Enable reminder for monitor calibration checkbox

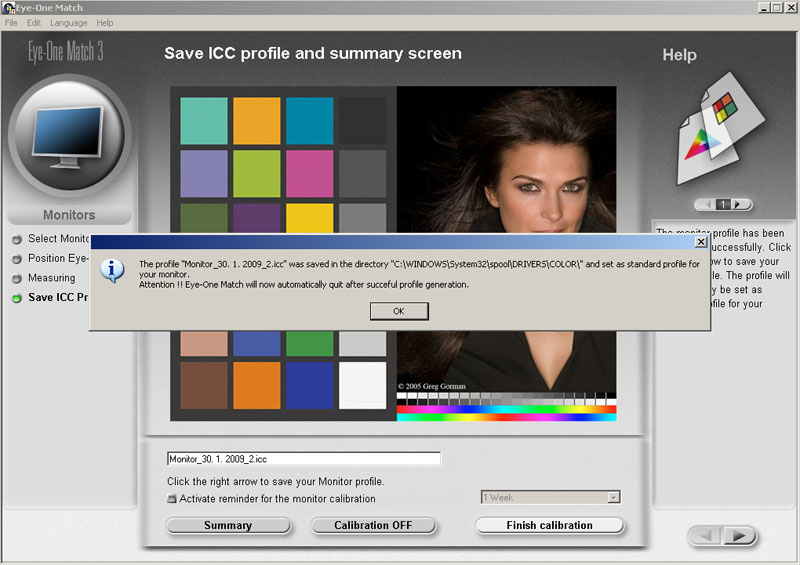click(x=172, y=499)
